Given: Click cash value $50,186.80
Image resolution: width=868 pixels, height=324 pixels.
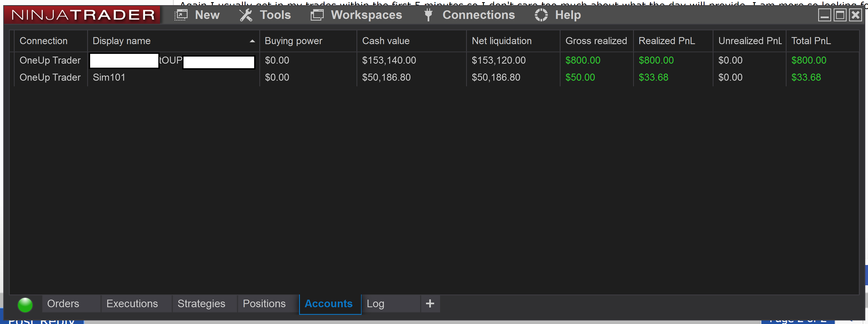Looking at the screenshot, I should pyautogui.click(x=386, y=77).
